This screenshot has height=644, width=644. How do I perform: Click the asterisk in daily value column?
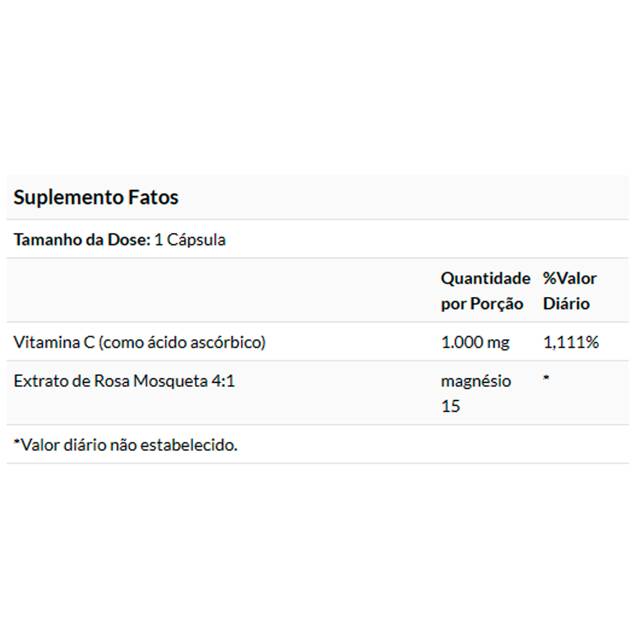tap(546, 378)
